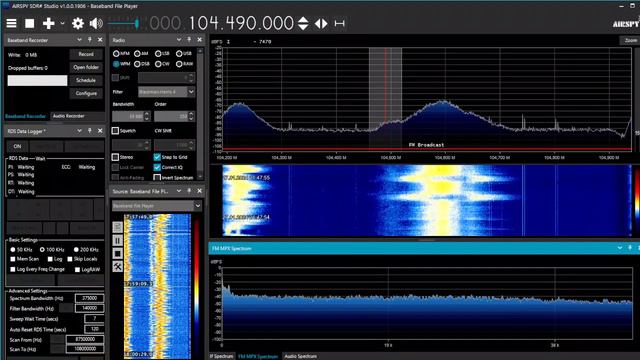The width and height of the screenshot is (640, 360).
Task: Click the left-right tuning style arrows icon
Action: pos(321,23)
